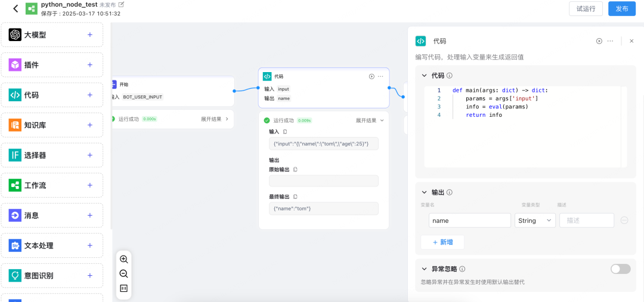Click the final output {"name":"tom"} field
The width and height of the screenshot is (644, 302).
[324, 208]
